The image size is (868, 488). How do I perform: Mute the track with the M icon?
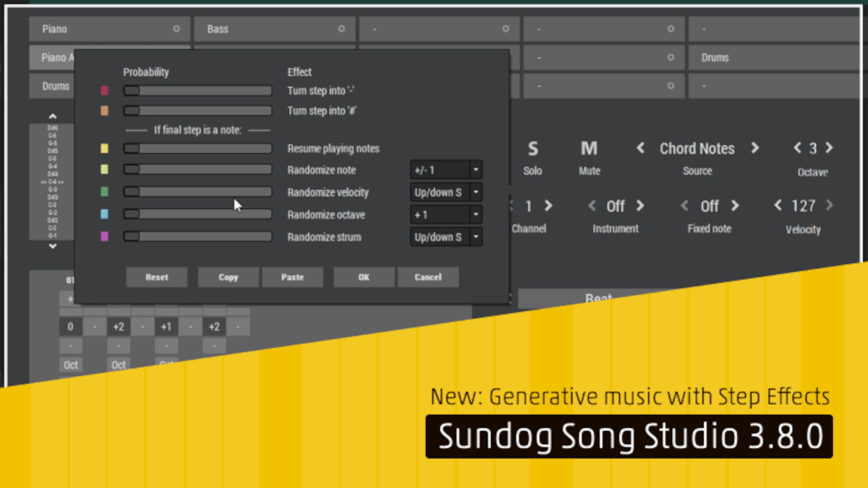[x=589, y=149]
